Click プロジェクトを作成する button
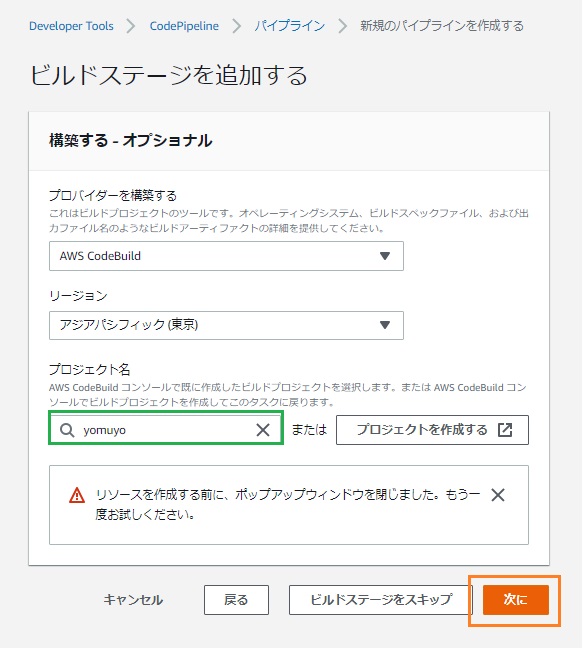Image resolution: width=584 pixels, height=648 pixels. click(x=432, y=430)
